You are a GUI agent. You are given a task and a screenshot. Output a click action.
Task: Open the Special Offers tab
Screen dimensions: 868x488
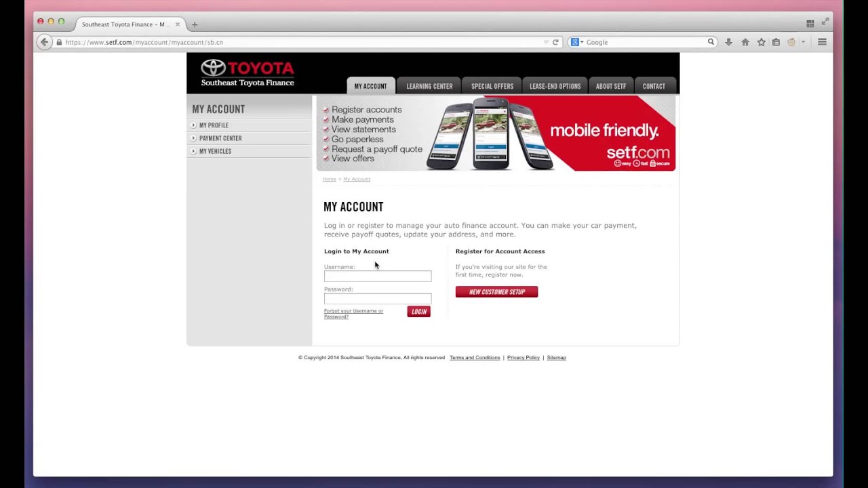click(x=492, y=86)
